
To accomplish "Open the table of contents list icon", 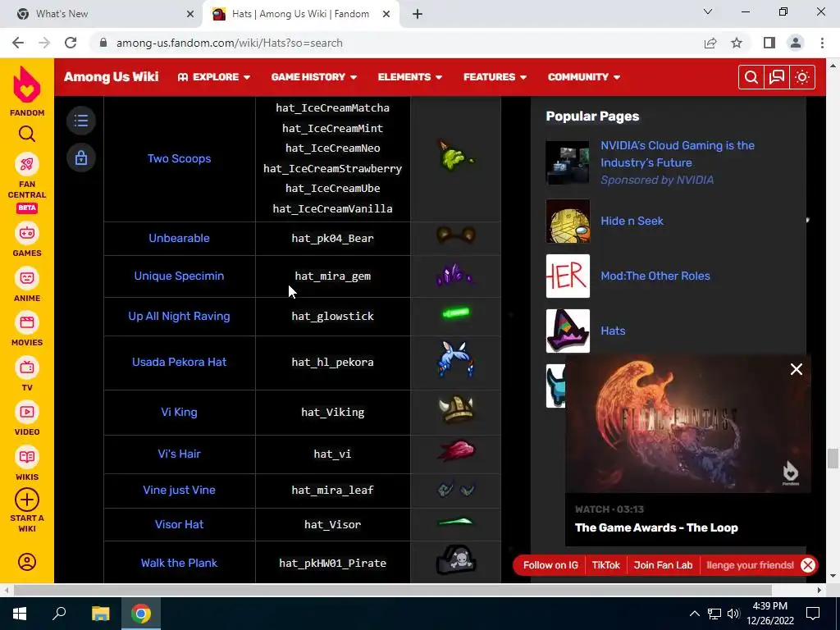I will point(81,121).
